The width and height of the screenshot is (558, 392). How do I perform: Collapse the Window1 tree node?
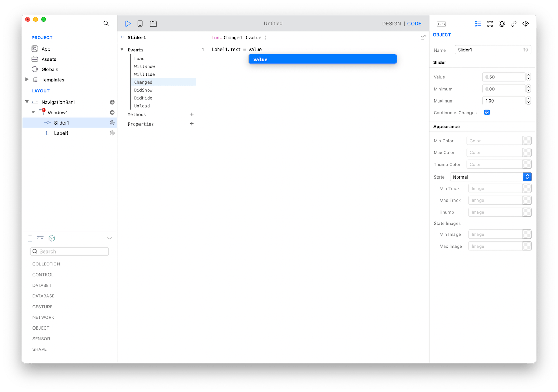pos(33,112)
